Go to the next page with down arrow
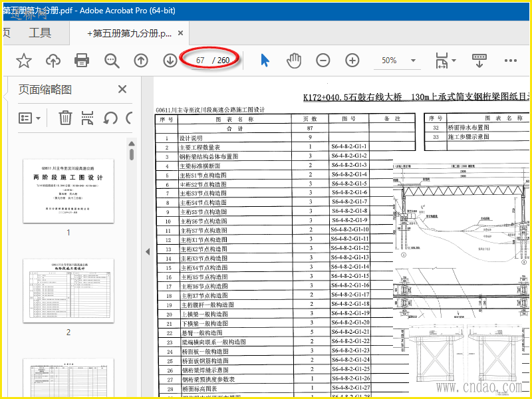Viewport: 532px width, 399px height. coord(170,61)
